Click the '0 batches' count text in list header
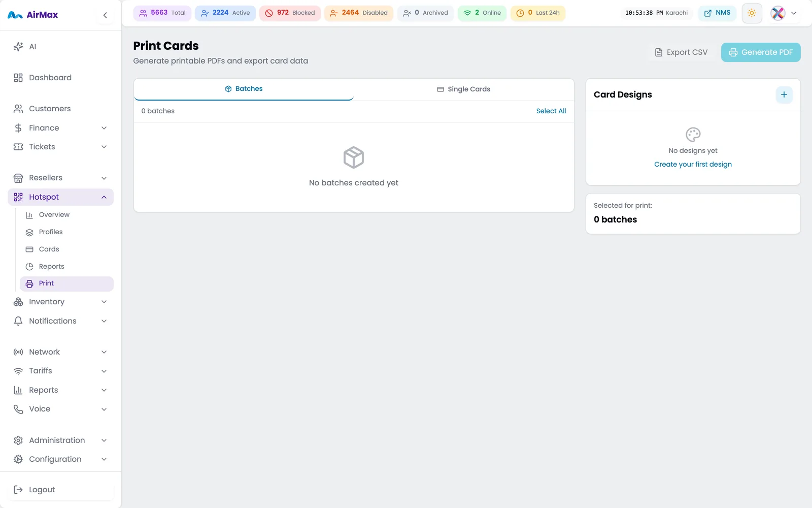 pyautogui.click(x=158, y=111)
